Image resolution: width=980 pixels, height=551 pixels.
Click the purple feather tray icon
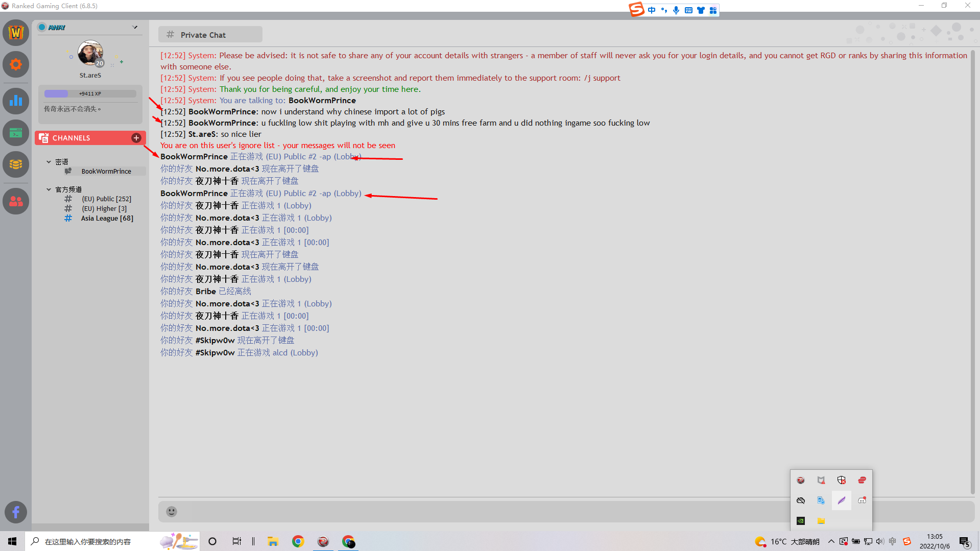pos(842,500)
